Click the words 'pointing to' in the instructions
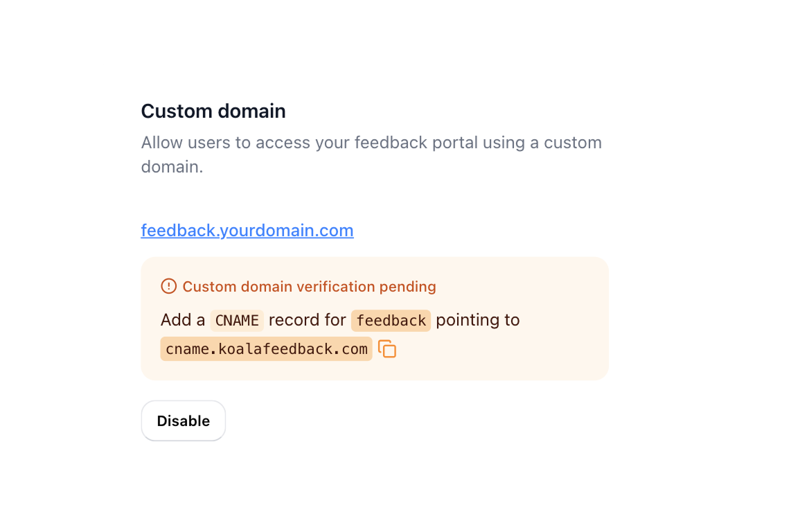The image size is (809, 532). click(478, 320)
